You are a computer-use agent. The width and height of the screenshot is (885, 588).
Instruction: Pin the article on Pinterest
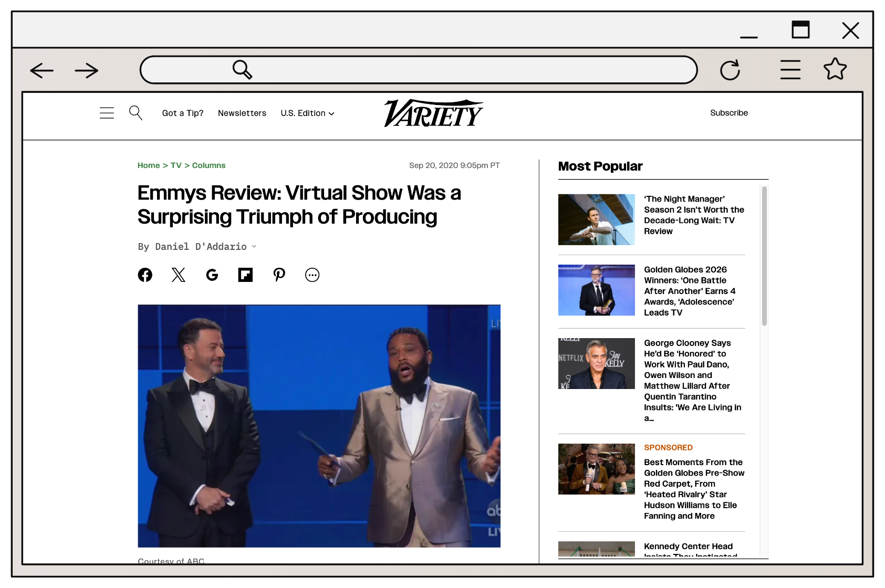pyautogui.click(x=279, y=275)
